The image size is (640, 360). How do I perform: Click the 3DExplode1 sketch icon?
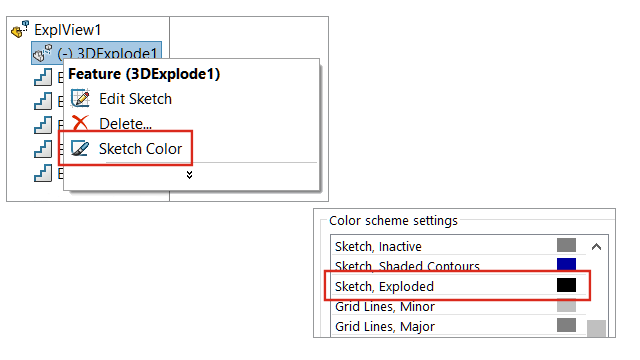[x=43, y=53]
